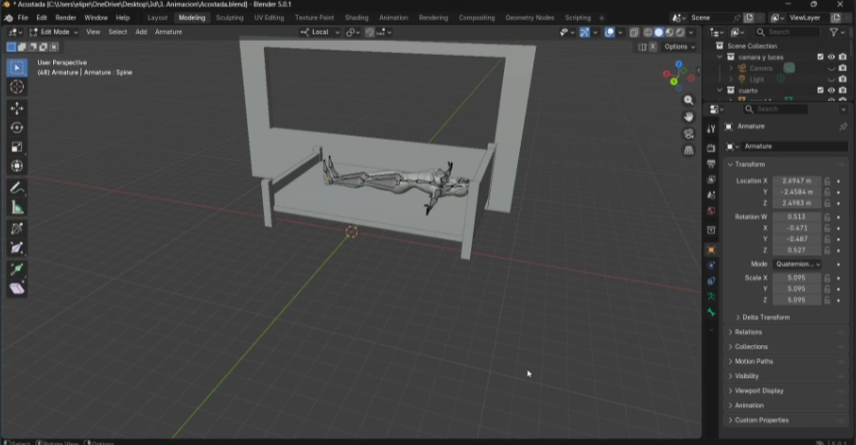The width and height of the screenshot is (856, 445).
Task: Expand the Delta Transform panel
Action: click(x=765, y=317)
